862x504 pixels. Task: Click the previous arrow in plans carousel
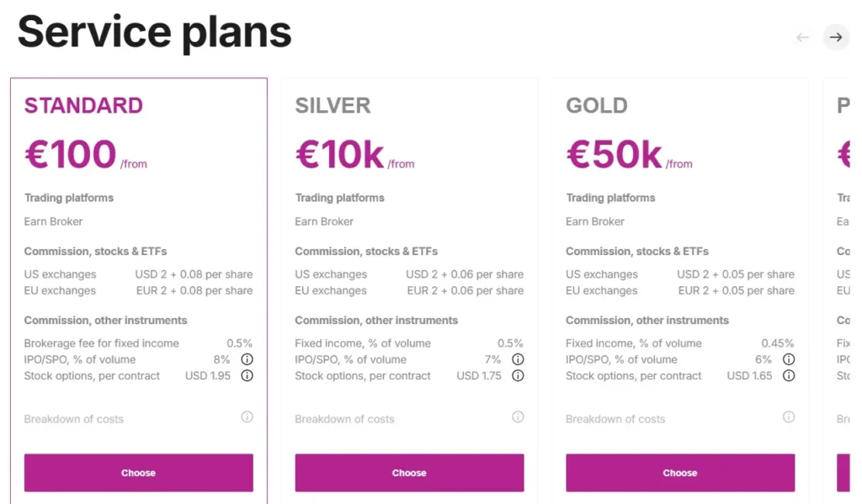802,37
